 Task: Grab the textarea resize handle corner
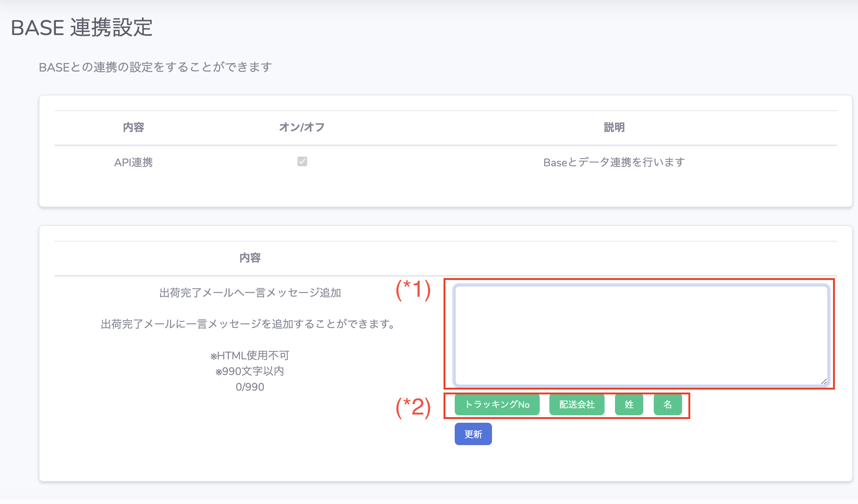click(x=824, y=381)
